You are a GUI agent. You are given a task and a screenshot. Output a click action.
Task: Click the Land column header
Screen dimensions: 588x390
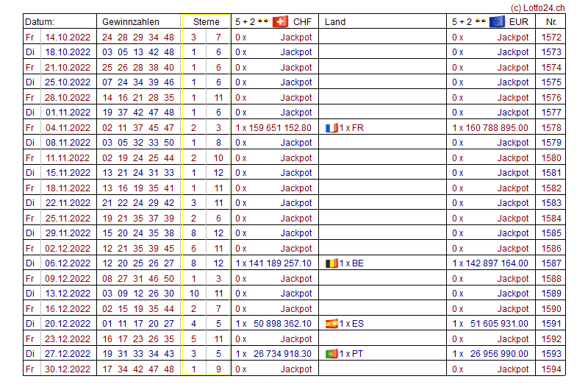click(x=335, y=22)
